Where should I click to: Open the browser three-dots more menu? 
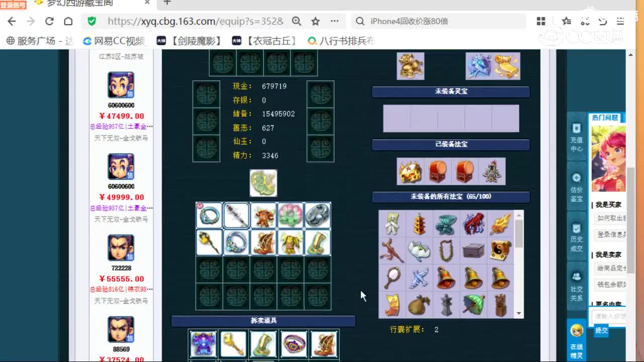tap(335, 21)
